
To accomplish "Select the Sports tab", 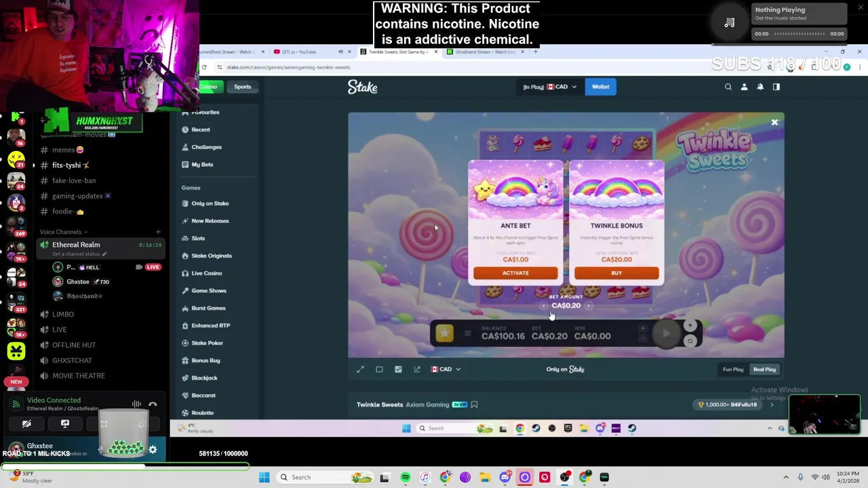I will pos(243,87).
